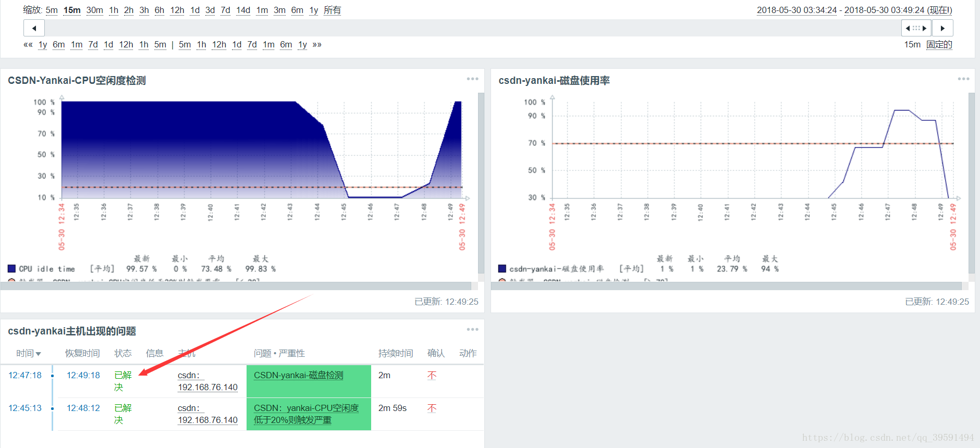Show 所有 time range
The width and height of the screenshot is (980, 448).
tap(332, 10)
